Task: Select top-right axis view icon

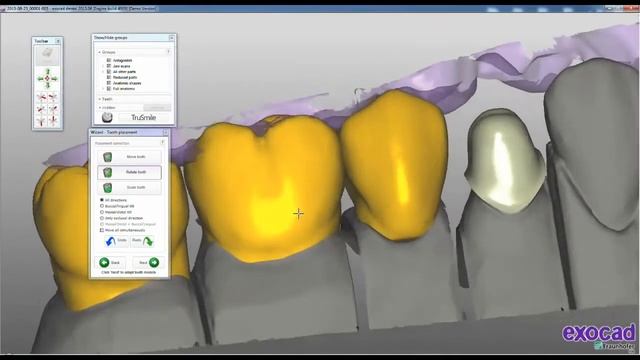Action: point(53,97)
